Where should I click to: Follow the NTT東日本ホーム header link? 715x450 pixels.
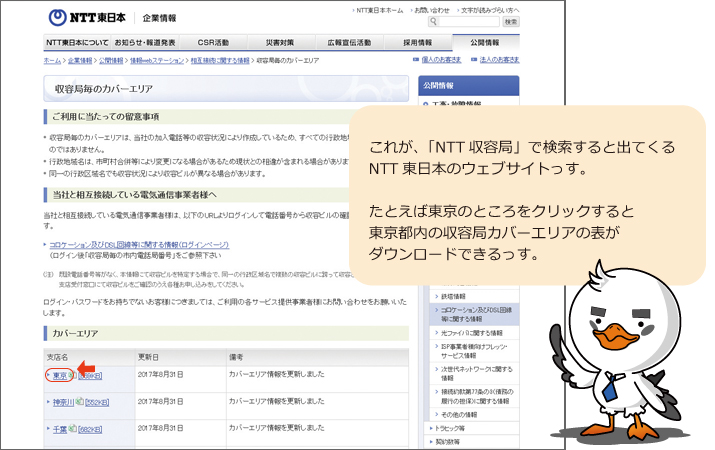point(379,10)
